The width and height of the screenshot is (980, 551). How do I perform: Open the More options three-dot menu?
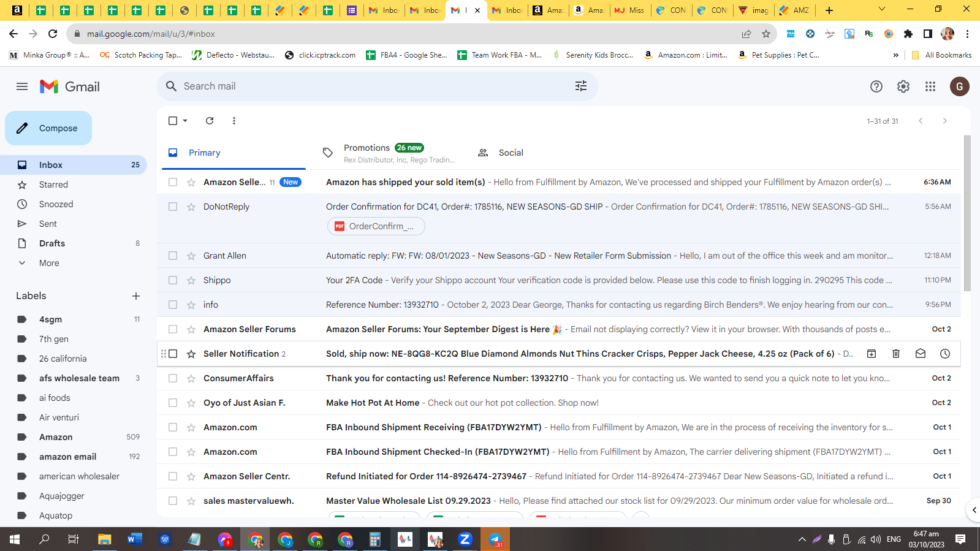pos(234,121)
